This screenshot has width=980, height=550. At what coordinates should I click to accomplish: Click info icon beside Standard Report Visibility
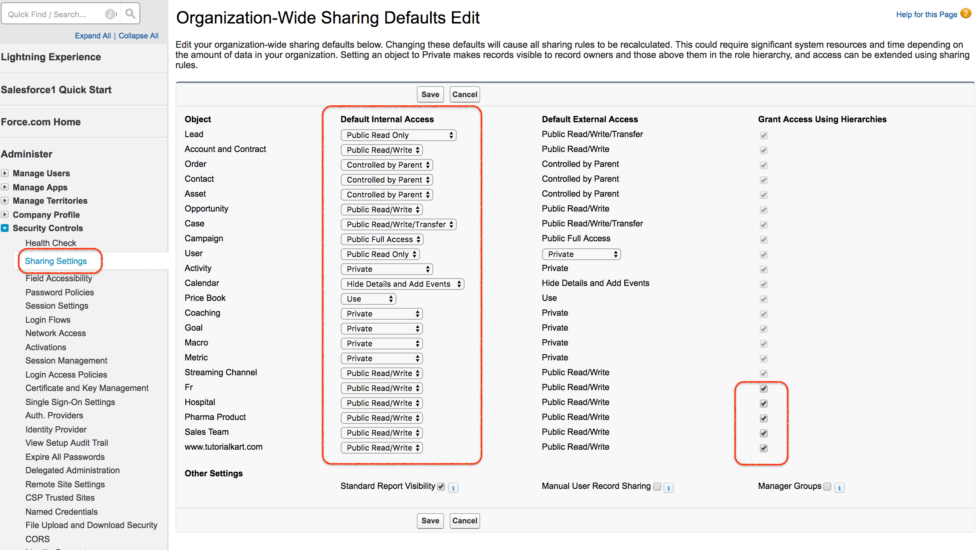453,488
